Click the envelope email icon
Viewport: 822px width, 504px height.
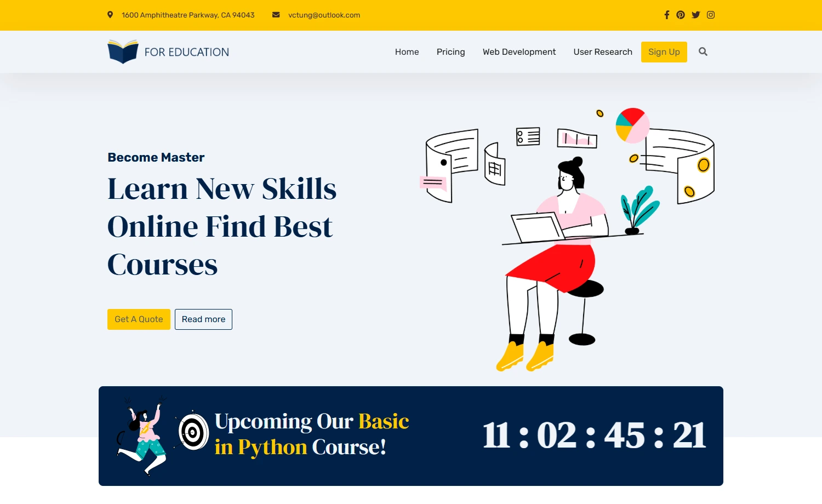[276, 15]
